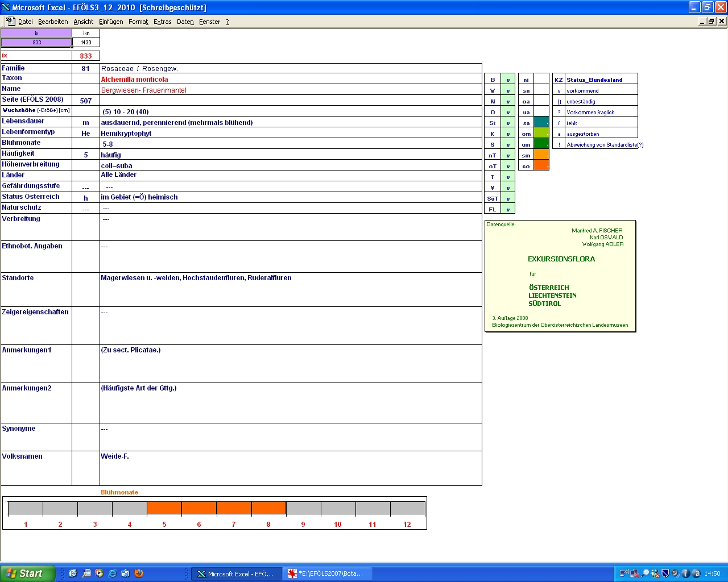
Task: Click the second quick launch icon, left of Media Player
Action: pos(86,573)
